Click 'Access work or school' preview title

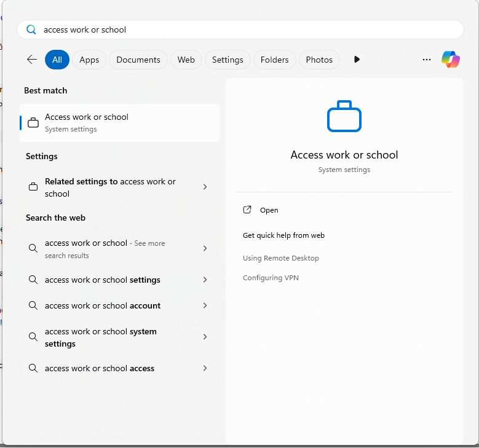344,155
